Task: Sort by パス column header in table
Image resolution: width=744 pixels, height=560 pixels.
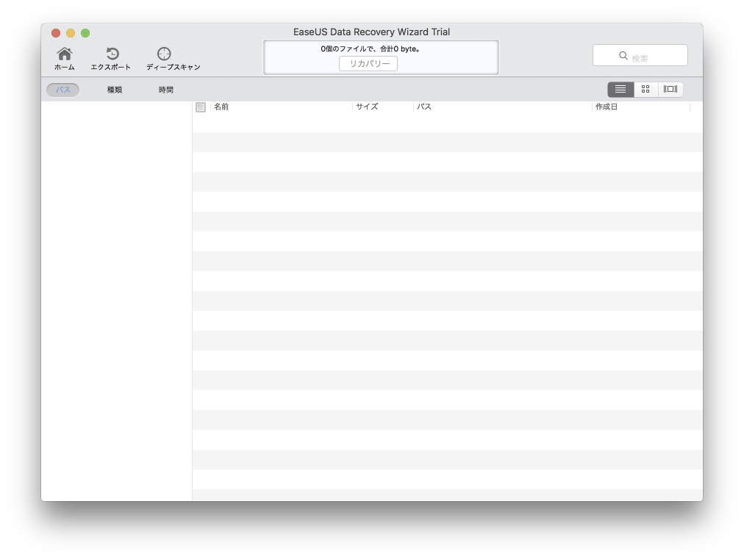Action: [x=424, y=107]
